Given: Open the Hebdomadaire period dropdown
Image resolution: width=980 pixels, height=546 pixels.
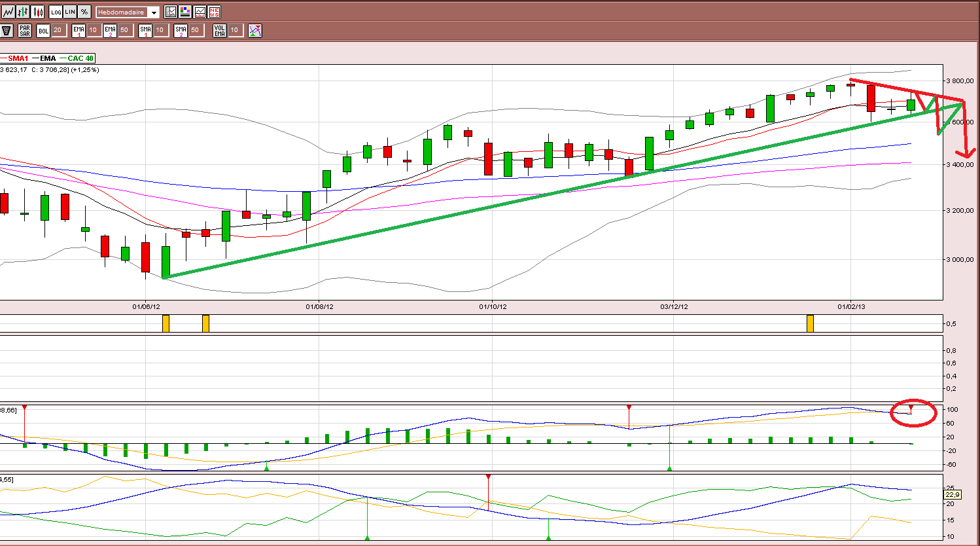Looking at the screenshot, I should (x=128, y=12).
